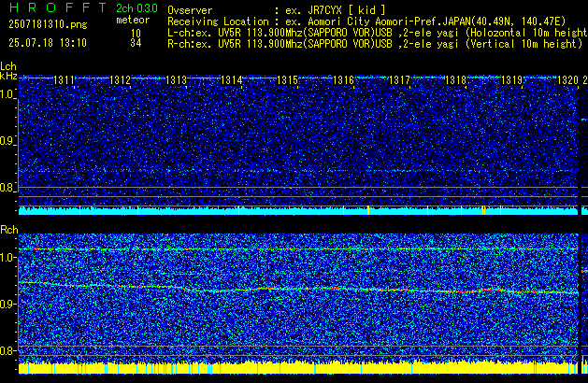Select the 1313 time marker

[176, 80]
